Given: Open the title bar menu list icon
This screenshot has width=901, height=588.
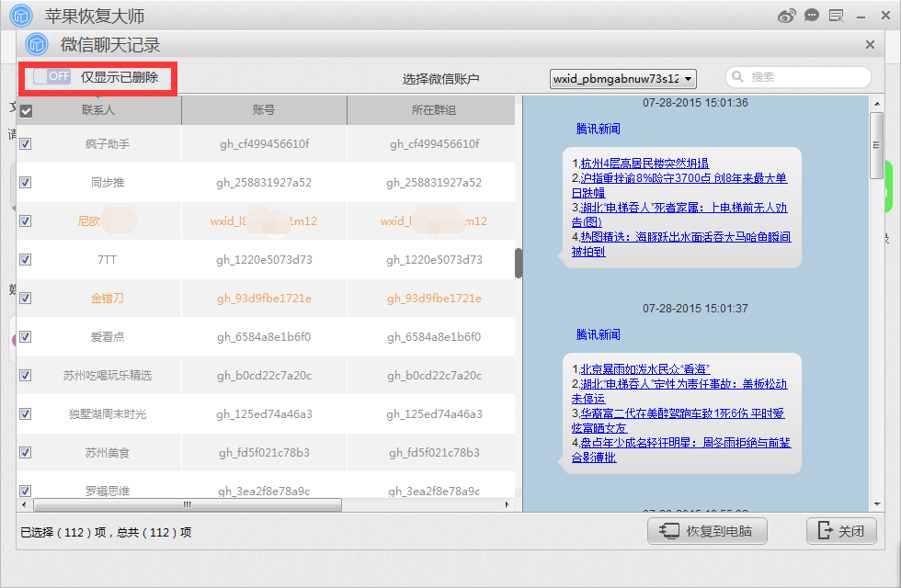Looking at the screenshot, I should pos(836,16).
